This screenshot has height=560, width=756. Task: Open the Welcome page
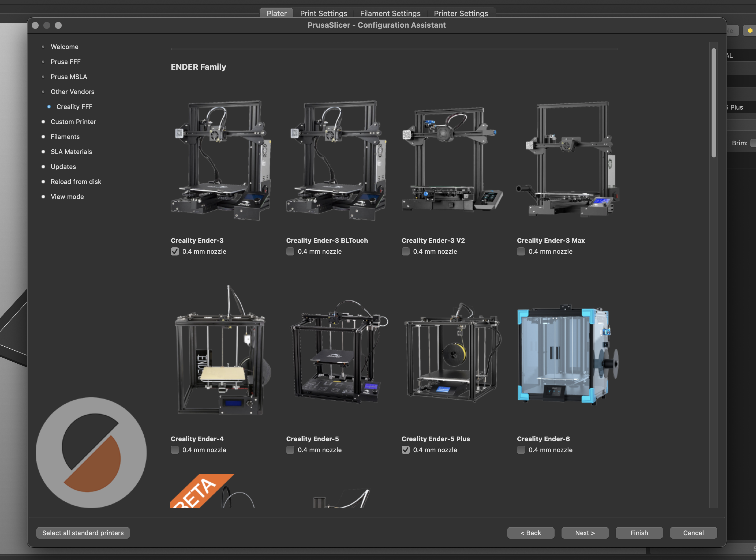point(64,47)
